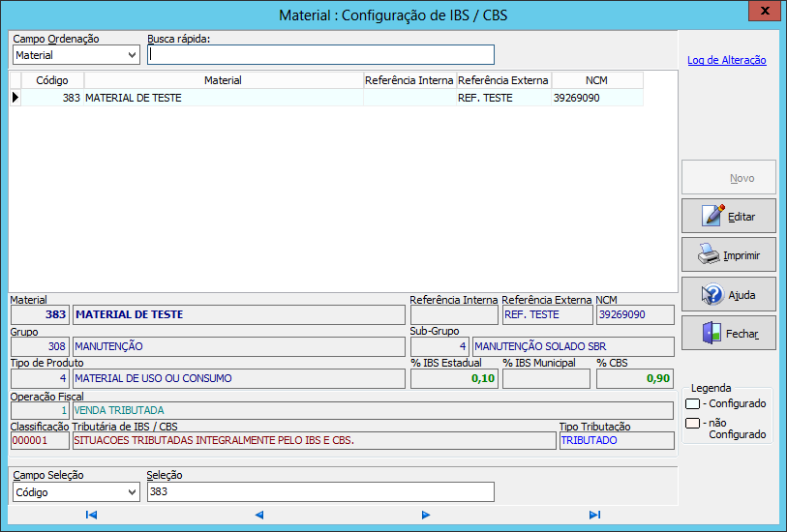Open Ajuda help button
Image resolution: width=787 pixels, height=532 pixels.
[728, 294]
